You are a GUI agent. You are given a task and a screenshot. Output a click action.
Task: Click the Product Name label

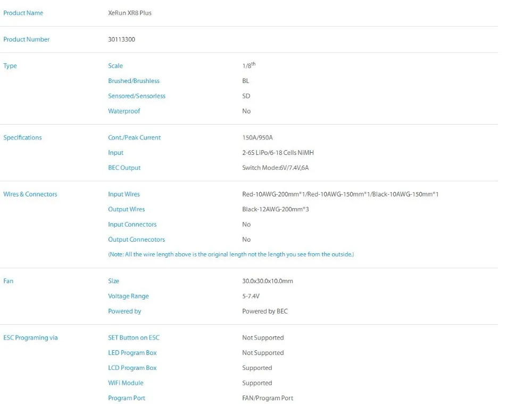[23, 13]
